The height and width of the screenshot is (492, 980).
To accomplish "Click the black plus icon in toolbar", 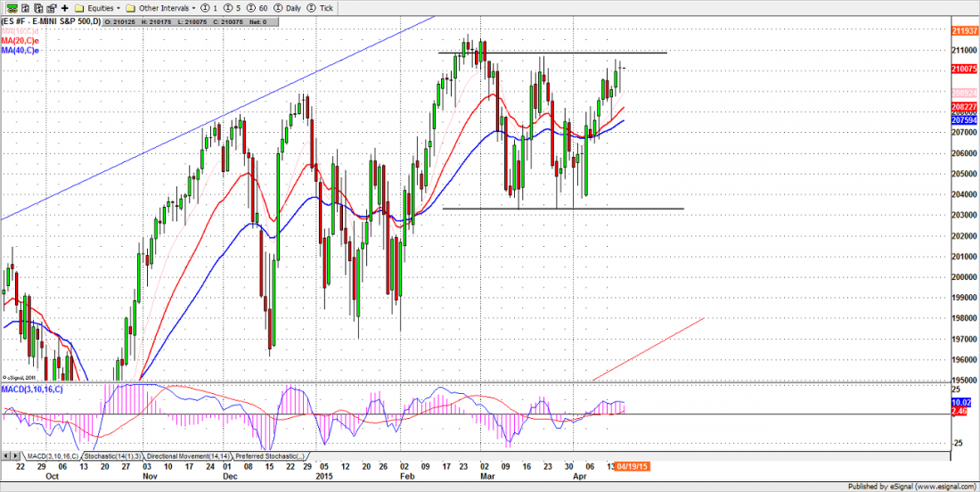I will click(65, 7).
